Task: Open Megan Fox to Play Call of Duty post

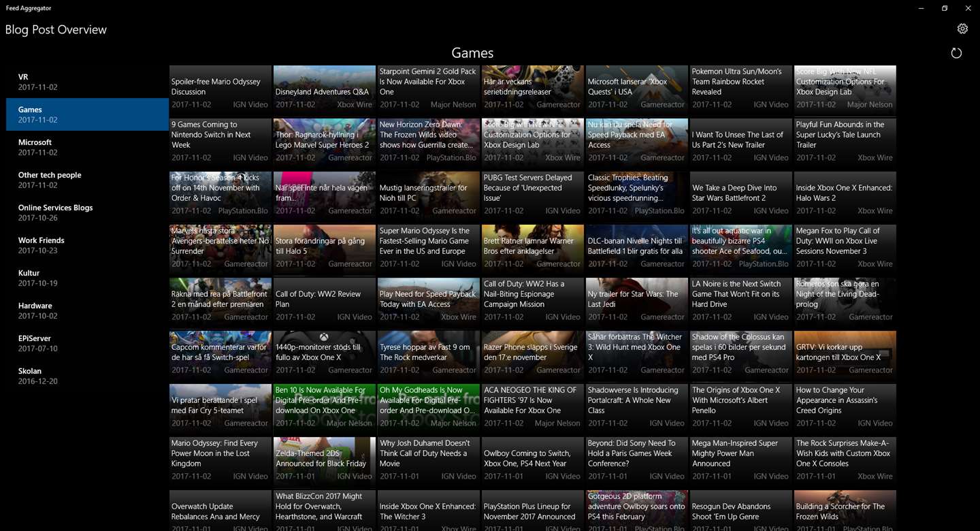Action: [x=845, y=250]
